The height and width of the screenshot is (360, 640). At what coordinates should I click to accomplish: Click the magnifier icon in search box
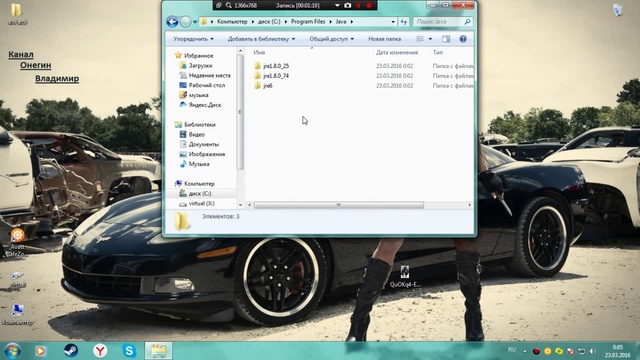[x=468, y=22]
